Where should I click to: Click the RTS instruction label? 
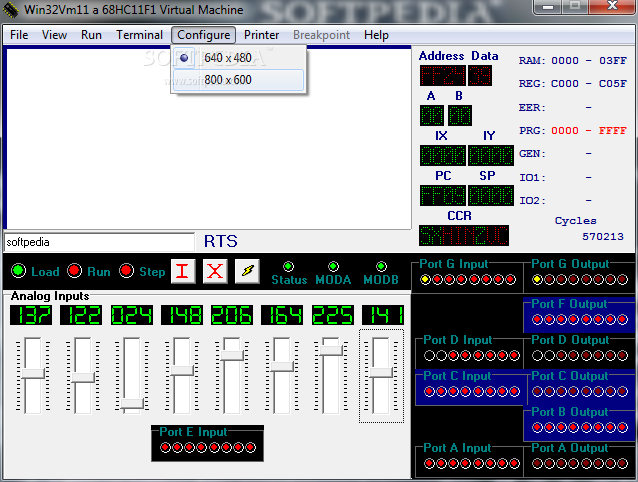[x=221, y=241]
